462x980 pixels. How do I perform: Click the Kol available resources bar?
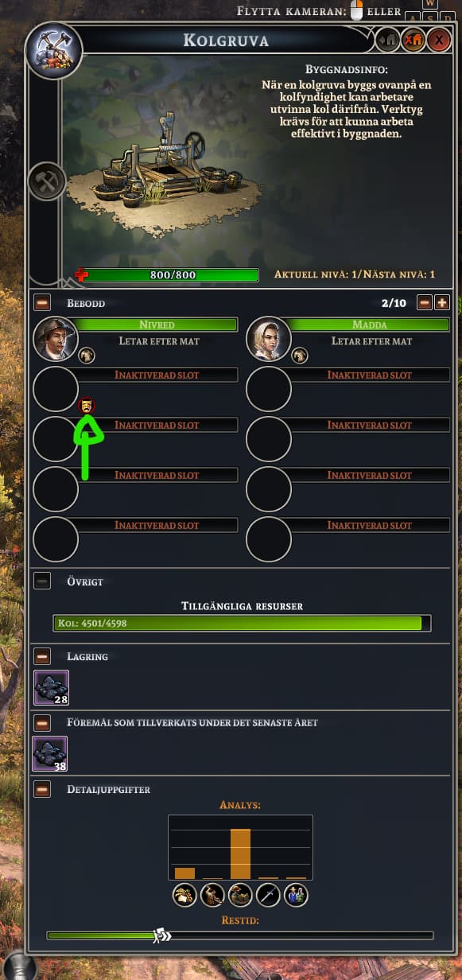(x=243, y=623)
